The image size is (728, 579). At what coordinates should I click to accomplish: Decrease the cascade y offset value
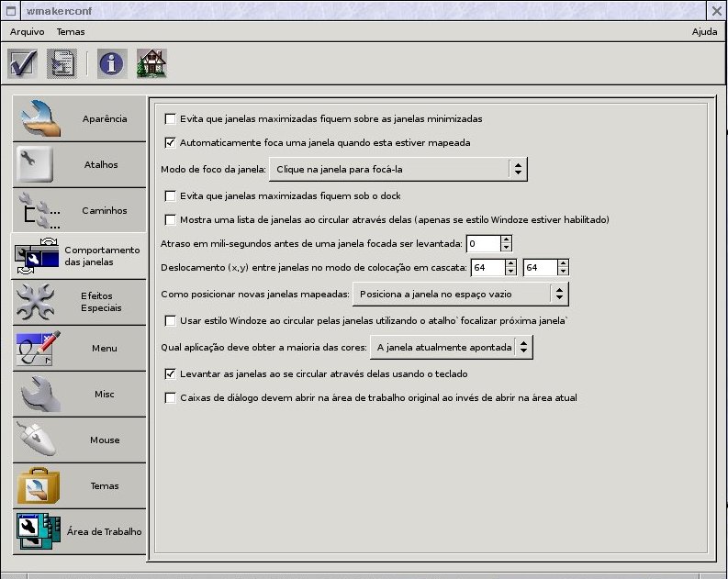[563, 272]
